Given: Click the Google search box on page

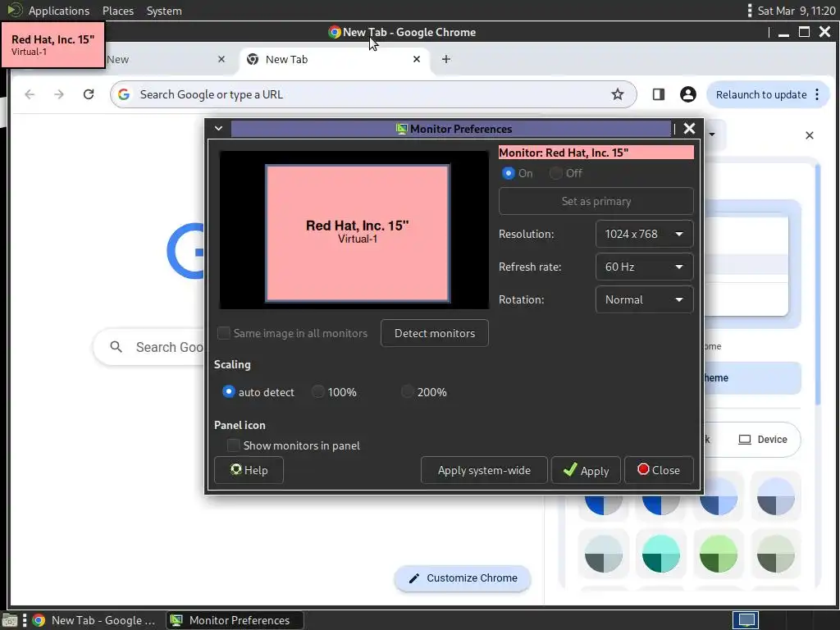Looking at the screenshot, I should (x=150, y=347).
